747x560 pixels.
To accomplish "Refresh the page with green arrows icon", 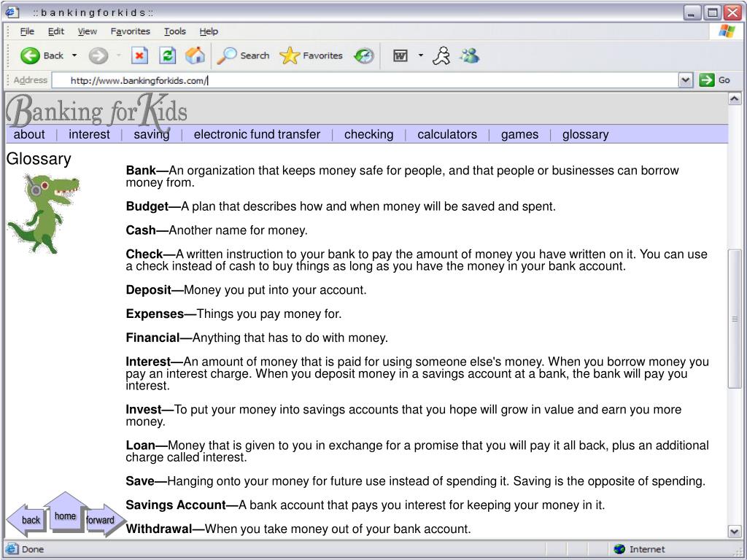I will tap(167, 55).
